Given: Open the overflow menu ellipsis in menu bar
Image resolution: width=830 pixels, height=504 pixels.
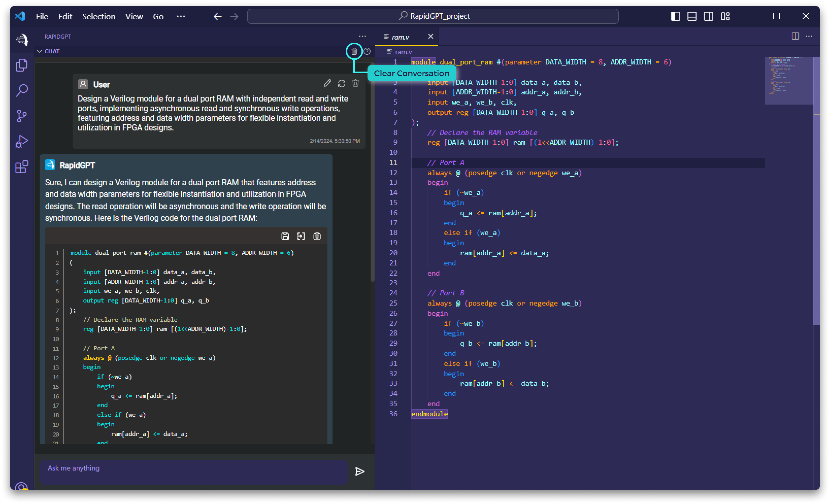Looking at the screenshot, I should (181, 16).
